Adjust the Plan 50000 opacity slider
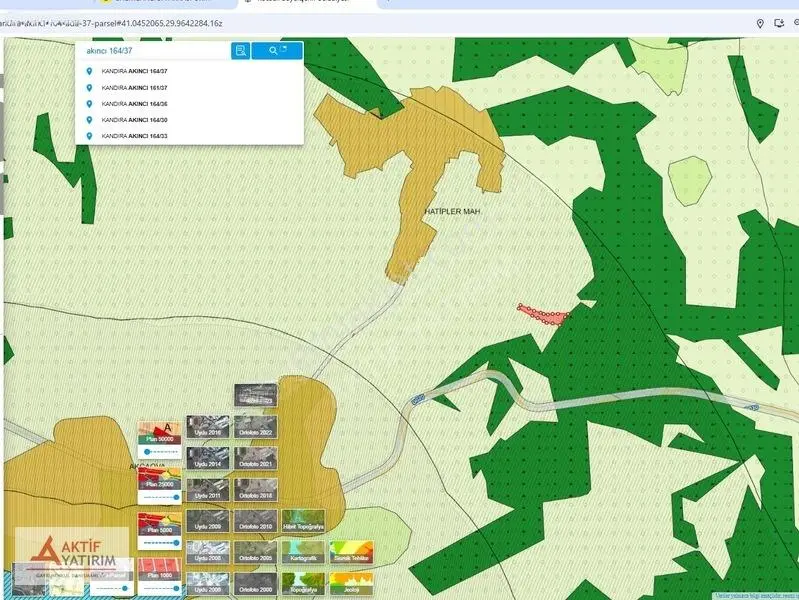Image resolution: width=799 pixels, height=600 pixels. click(161, 452)
